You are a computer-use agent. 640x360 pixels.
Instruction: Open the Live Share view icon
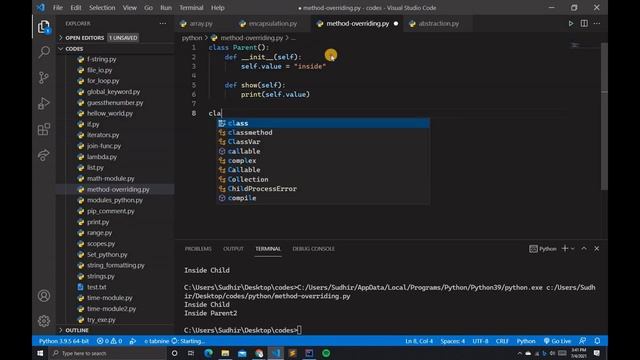coord(44,155)
